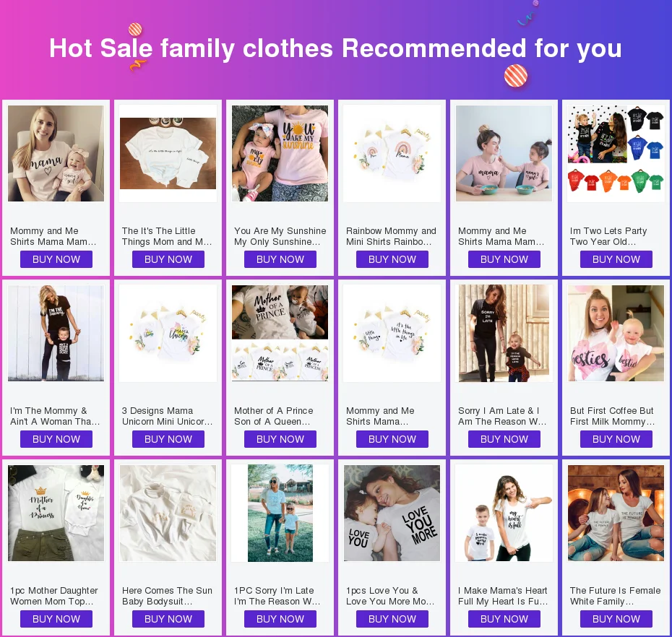Open 1PC Sorry I'm Late title link
Viewport: 672px width, 637px height.
tap(277, 596)
